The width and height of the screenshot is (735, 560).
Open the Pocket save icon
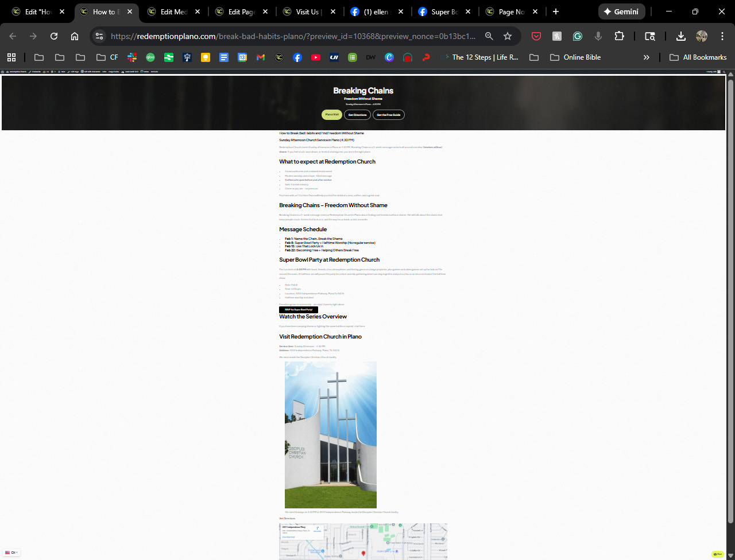pyautogui.click(x=536, y=36)
